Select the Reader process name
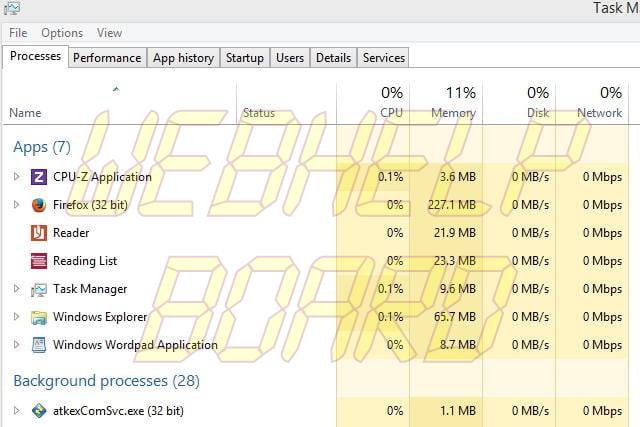This screenshot has height=427, width=640. pyautogui.click(x=71, y=233)
